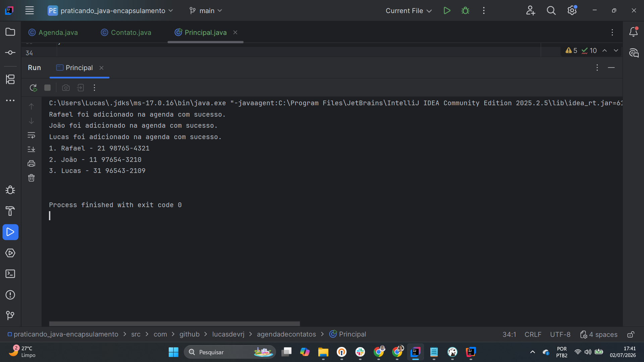Open the Problems tool window
Viewport: 644px width, 362px height.
click(10, 295)
